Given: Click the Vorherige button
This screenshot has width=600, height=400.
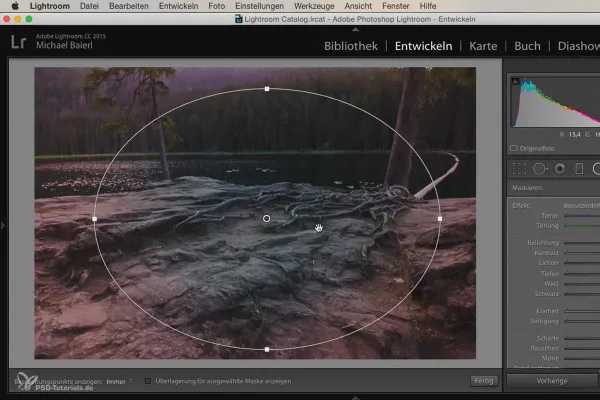Looking at the screenshot, I should point(552,381).
